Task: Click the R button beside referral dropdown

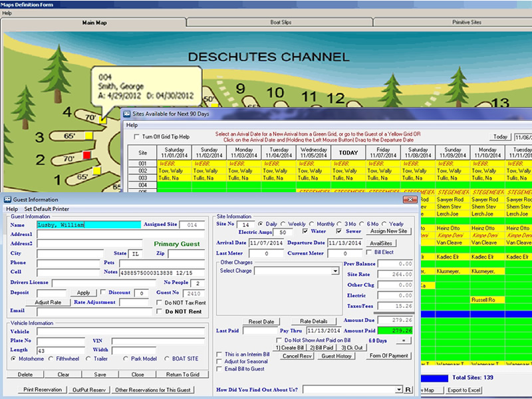Action: pyautogui.click(x=408, y=389)
